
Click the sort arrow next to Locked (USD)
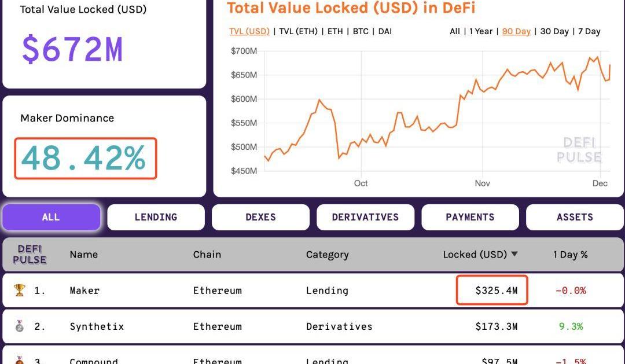tap(514, 254)
